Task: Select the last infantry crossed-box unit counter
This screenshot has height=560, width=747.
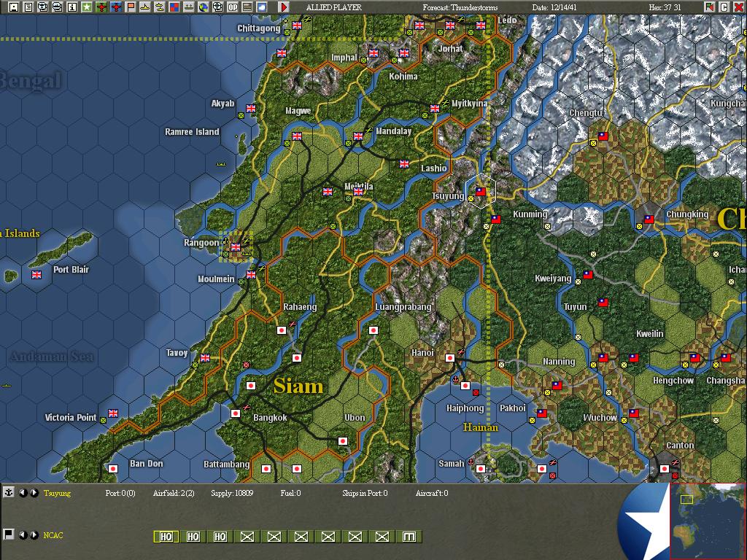Action: pos(382,537)
